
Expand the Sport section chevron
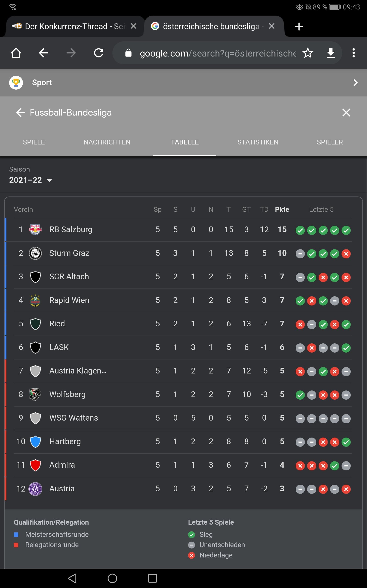coord(355,83)
